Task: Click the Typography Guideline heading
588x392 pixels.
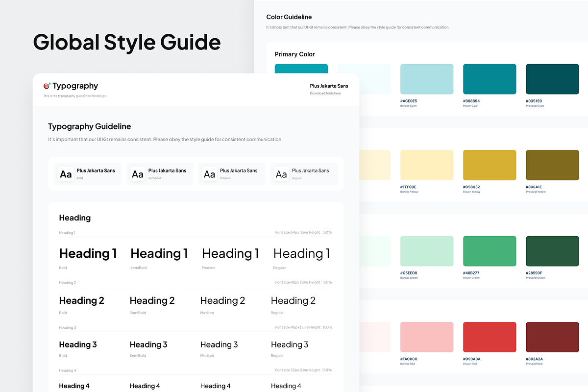Action: coord(89,126)
